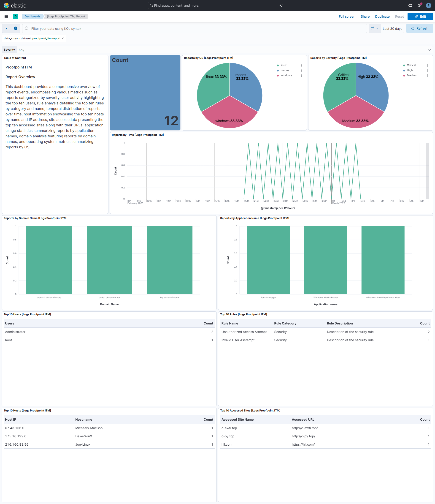Open the calendar quick date menu
435x504 pixels.
click(375, 28)
